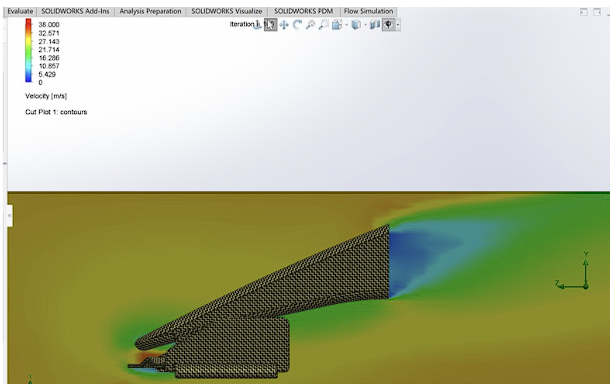Click the 5.429 legend value

(x=47, y=74)
